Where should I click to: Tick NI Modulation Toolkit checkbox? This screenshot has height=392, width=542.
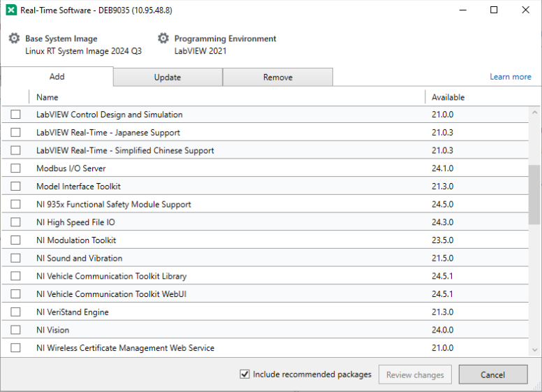(15, 240)
